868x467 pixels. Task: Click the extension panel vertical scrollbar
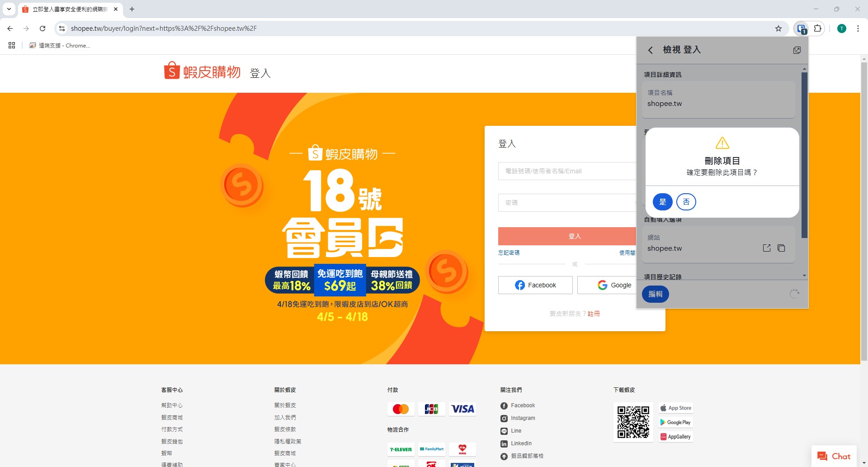pos(804,154)
